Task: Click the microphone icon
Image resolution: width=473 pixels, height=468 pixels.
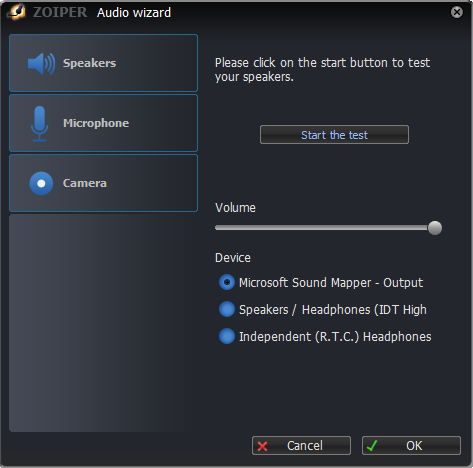Action: click(40, 123)
